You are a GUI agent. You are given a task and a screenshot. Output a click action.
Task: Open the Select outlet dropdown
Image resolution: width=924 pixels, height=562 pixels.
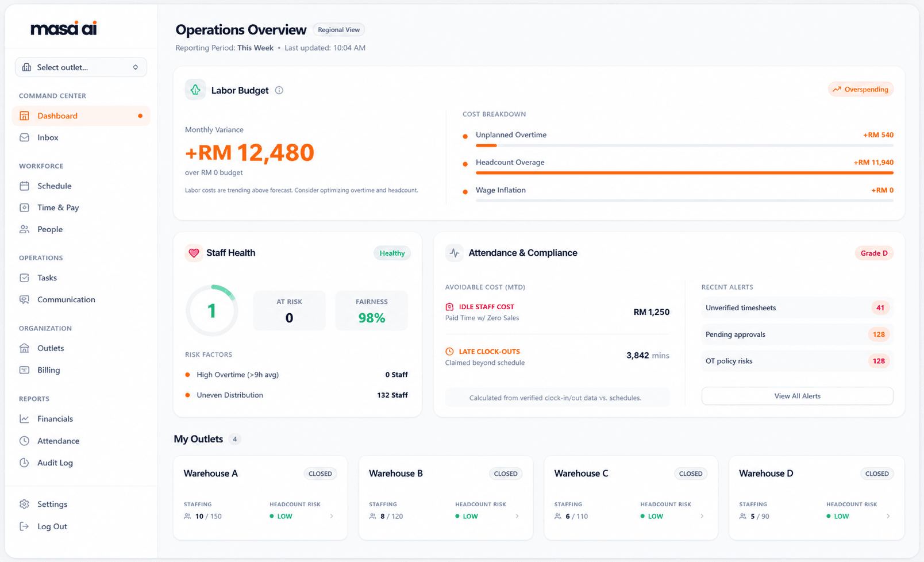pos(81,67)
